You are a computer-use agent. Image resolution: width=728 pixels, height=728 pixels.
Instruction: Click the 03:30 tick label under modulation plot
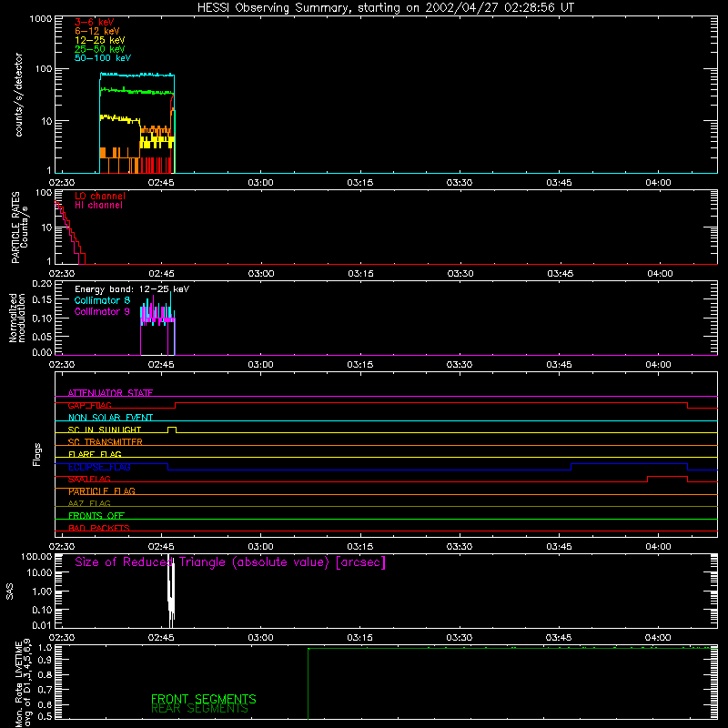[460, 365]
